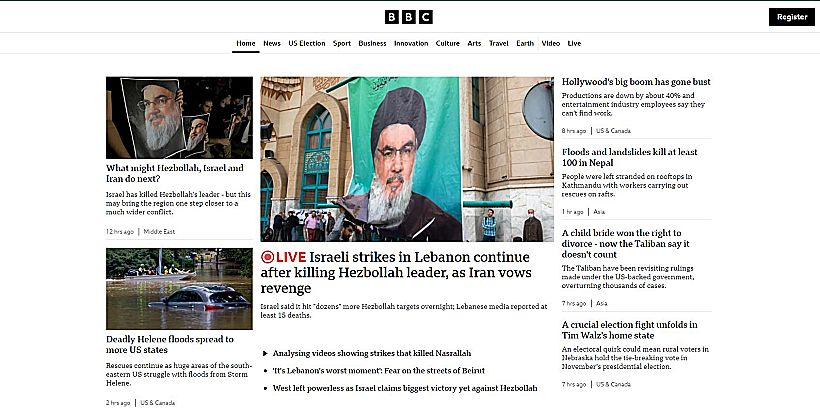
Task: Go to the US Election tab
Action: tap(307, 43)
